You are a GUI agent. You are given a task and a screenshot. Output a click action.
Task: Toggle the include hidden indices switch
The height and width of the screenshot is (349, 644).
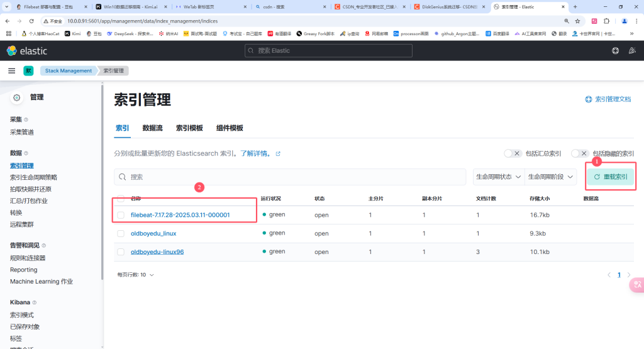pos(580,153)
